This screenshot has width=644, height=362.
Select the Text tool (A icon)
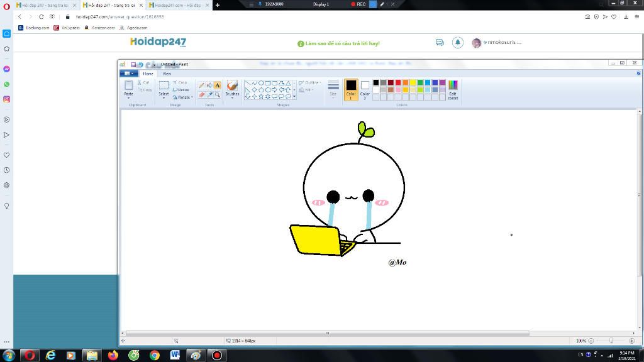tap(217, 85)
